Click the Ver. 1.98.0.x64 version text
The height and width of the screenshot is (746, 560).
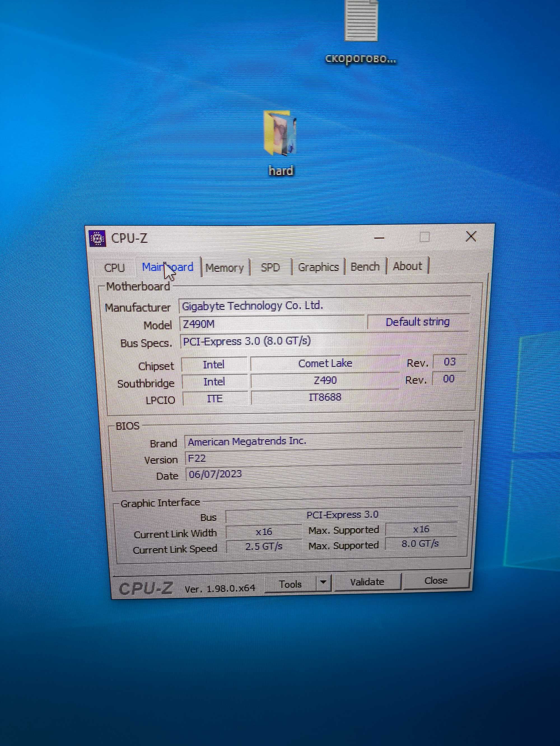[x=220, y=589]
